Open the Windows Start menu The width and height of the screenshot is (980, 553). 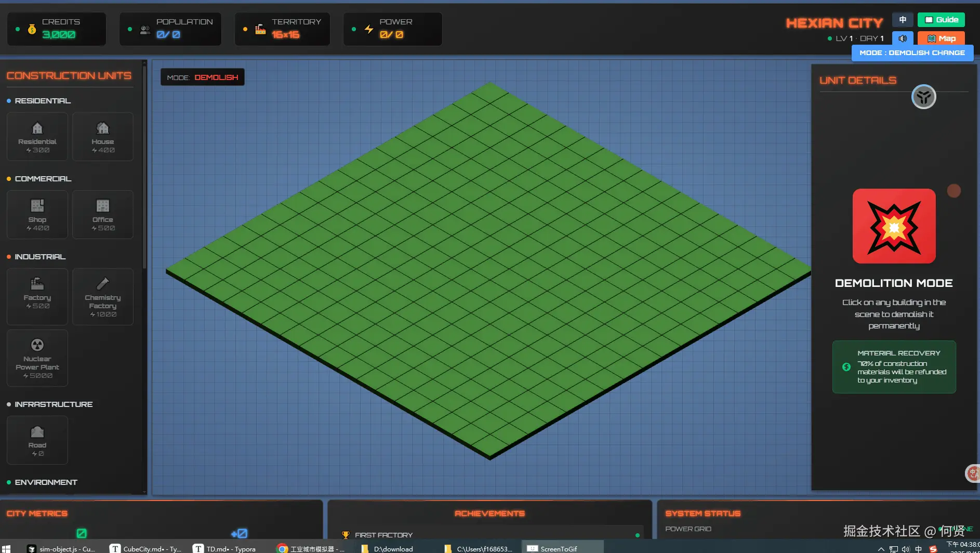point(7,549)
